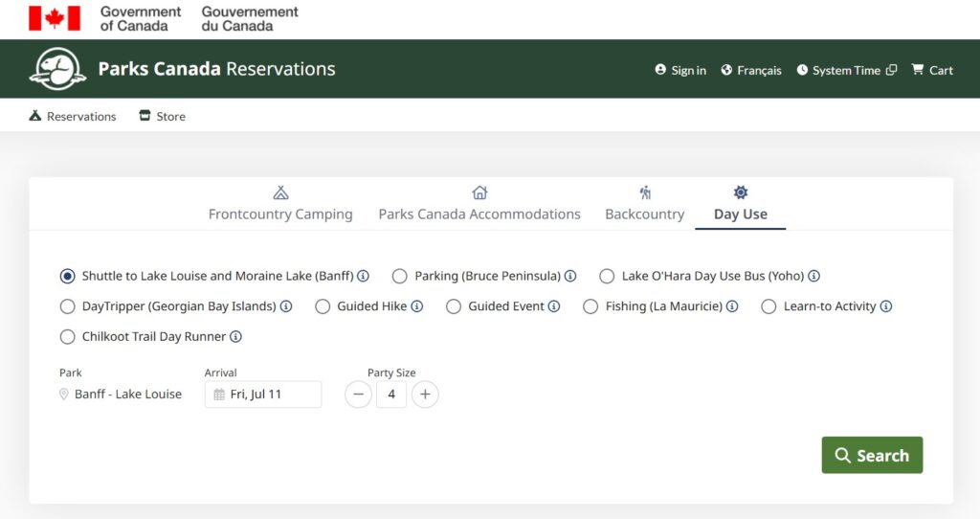Choose the Guided Event radio button
980x519 pixels.
coord(454,306)
